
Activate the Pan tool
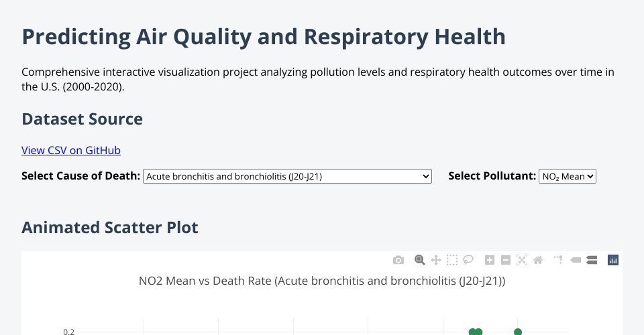435,260
